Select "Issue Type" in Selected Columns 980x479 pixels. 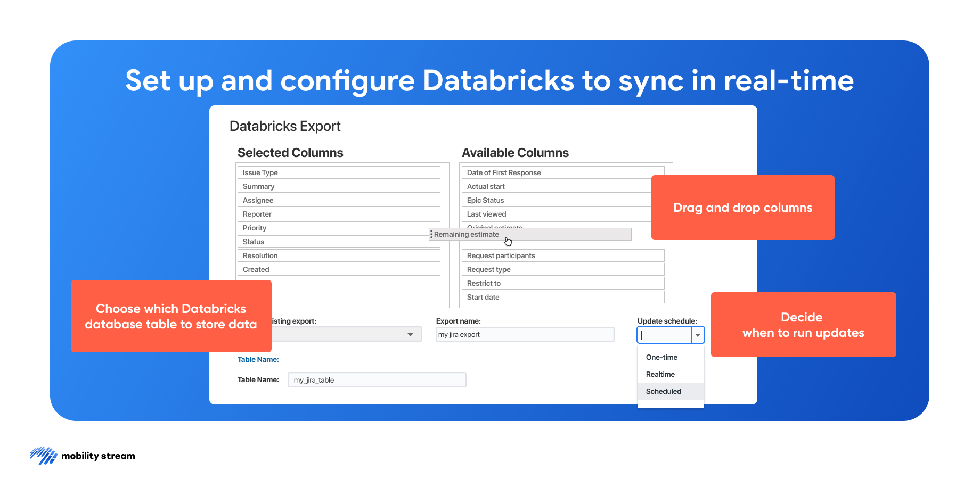[x=339, y=172]
